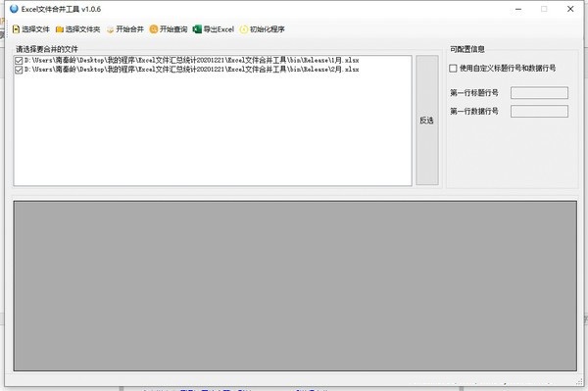Click the app icon in title bar
This screenshot has height=391, width=588.
pyautogui.click(x=14, y=9)
